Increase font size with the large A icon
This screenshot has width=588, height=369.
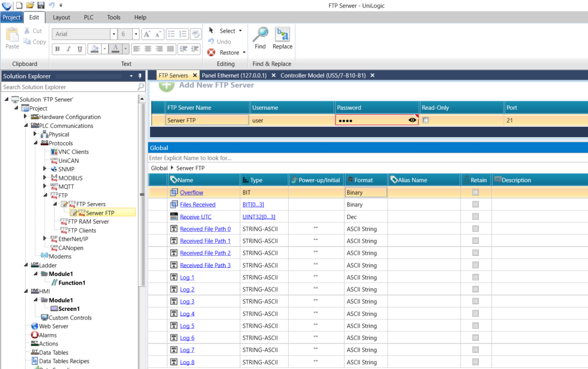[x=147, y=34]
